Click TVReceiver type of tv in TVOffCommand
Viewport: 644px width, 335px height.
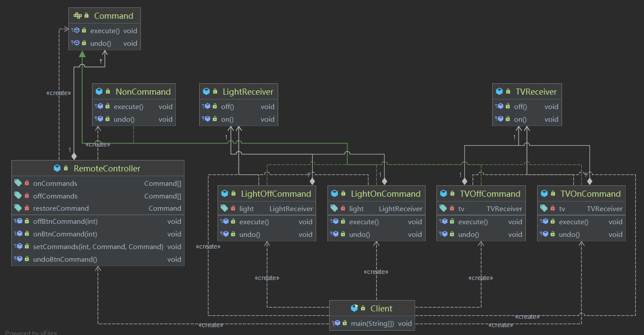click(x=504, y=209)
